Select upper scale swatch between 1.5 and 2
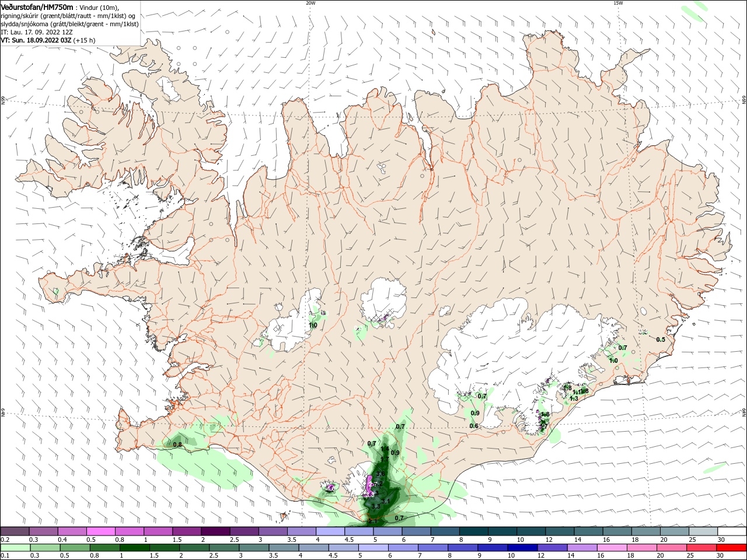This screenshot has width=747, height=560. (187, 531)
